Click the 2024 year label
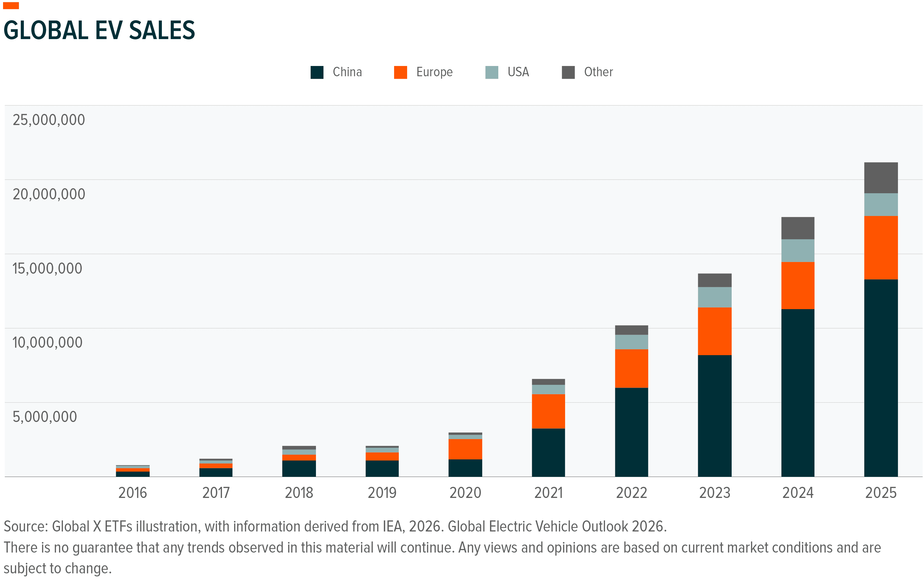Viewport: 924px width, 580px height. pyautogui.click(x=798, y=493)
